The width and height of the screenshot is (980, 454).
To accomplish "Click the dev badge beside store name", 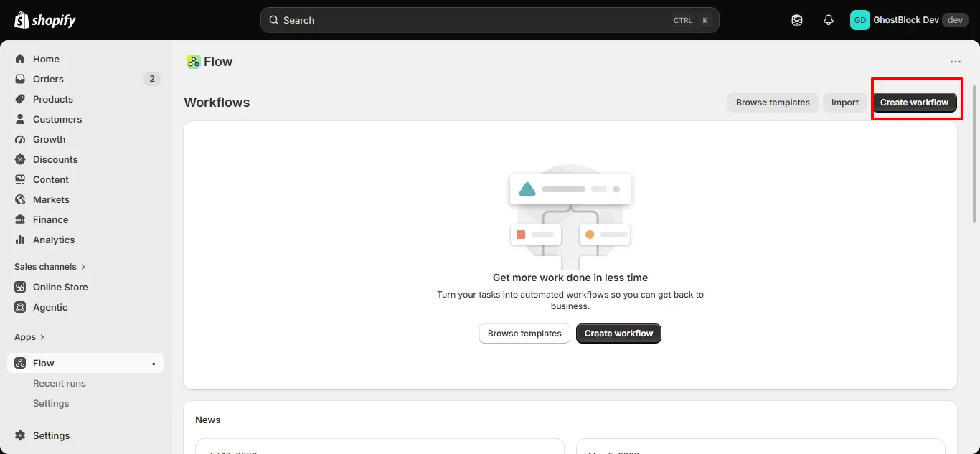I will pyautogui.click(x=955, y=20).
